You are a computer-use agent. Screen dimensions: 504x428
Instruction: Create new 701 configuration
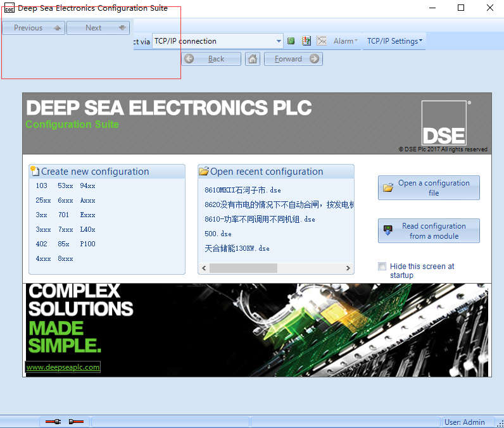point(63,215)
